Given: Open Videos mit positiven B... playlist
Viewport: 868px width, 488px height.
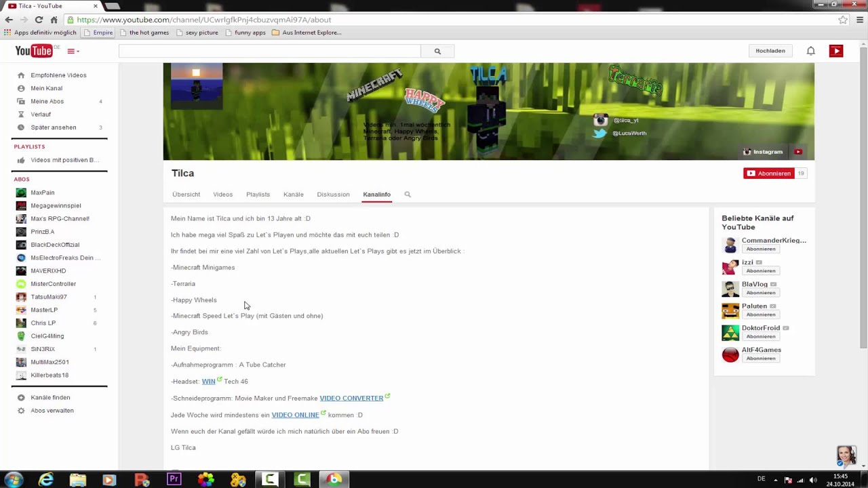Looking at the screenshot, I should [64, 160].
